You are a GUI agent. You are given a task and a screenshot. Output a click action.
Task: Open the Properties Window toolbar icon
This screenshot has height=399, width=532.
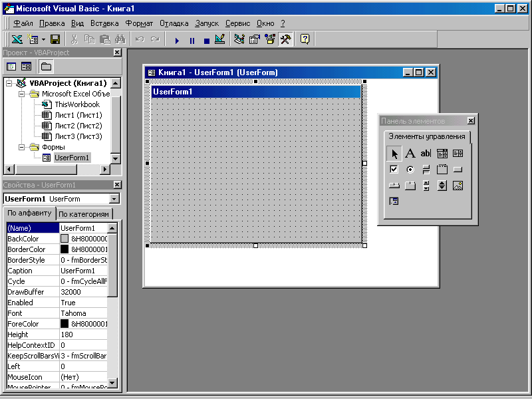[255, 39]
